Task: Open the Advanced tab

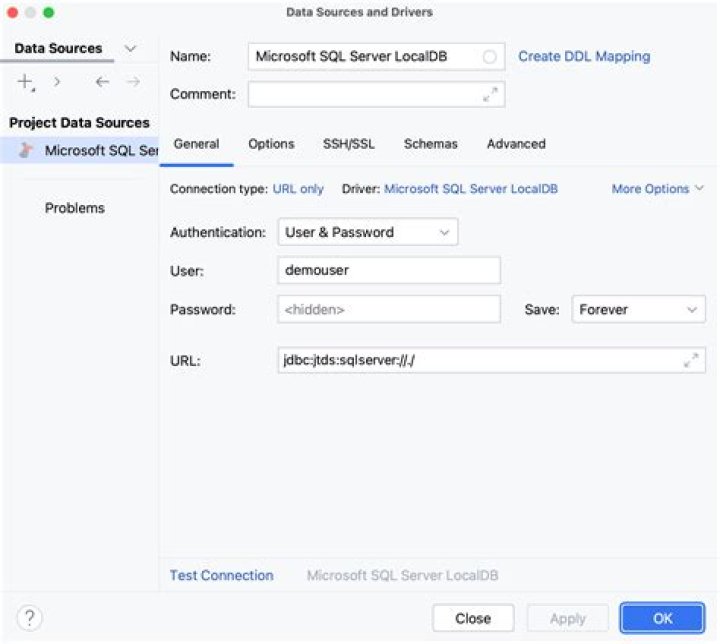Action: click(516, 144)
